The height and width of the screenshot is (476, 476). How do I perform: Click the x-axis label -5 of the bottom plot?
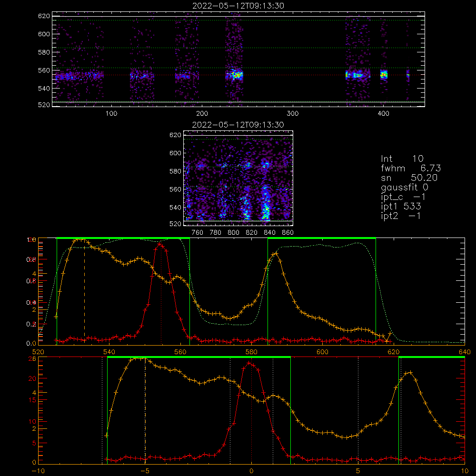[x=145, y=471]
